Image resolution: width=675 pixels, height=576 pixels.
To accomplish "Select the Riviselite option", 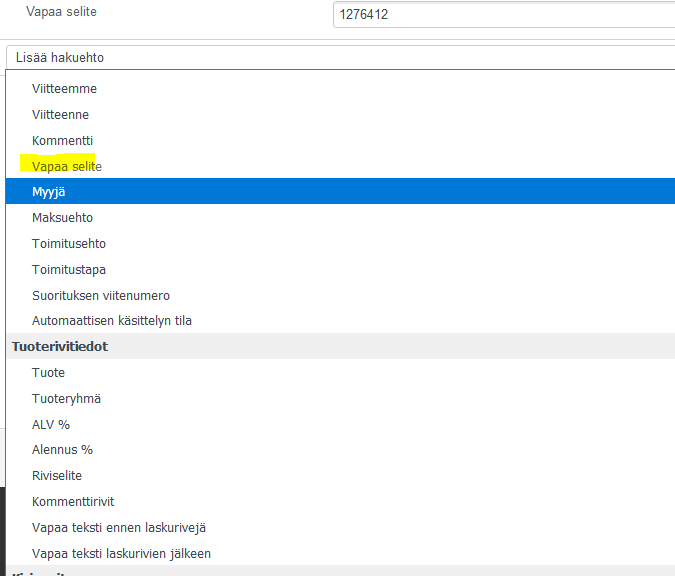I will pos(57,476).
